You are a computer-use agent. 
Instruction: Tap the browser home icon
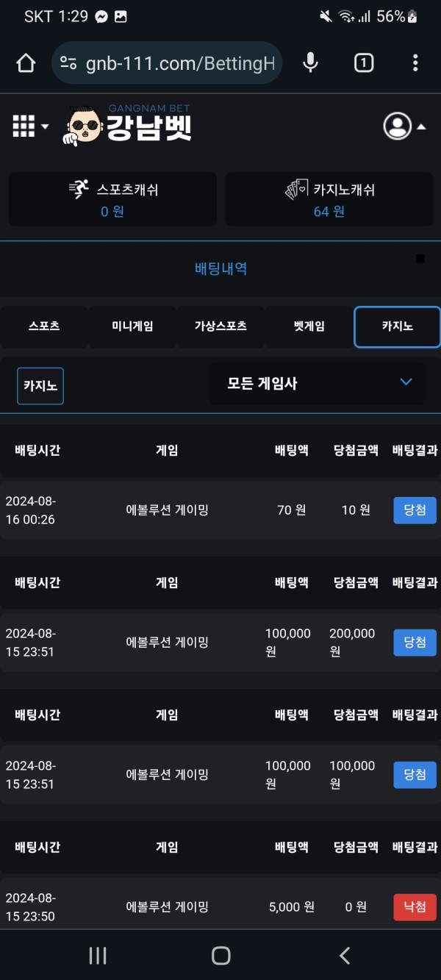point(26,63)
